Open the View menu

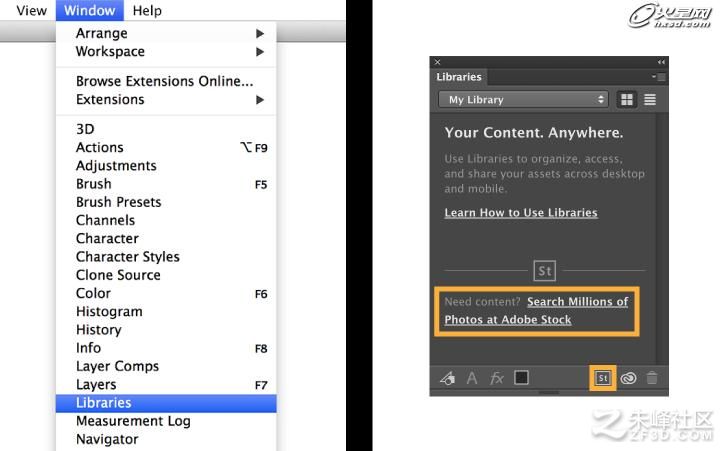click(31, 10)
